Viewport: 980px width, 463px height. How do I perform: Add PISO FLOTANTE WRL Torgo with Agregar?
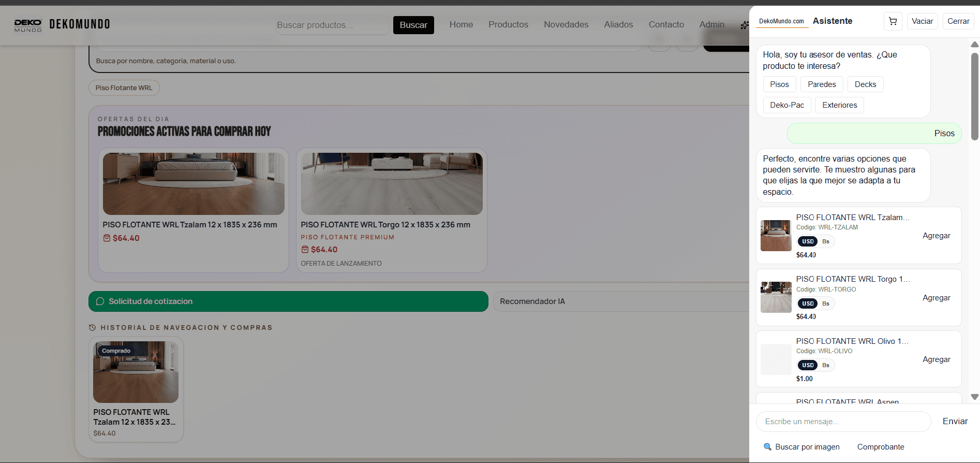pyautogui.click(x=936, y=298)
